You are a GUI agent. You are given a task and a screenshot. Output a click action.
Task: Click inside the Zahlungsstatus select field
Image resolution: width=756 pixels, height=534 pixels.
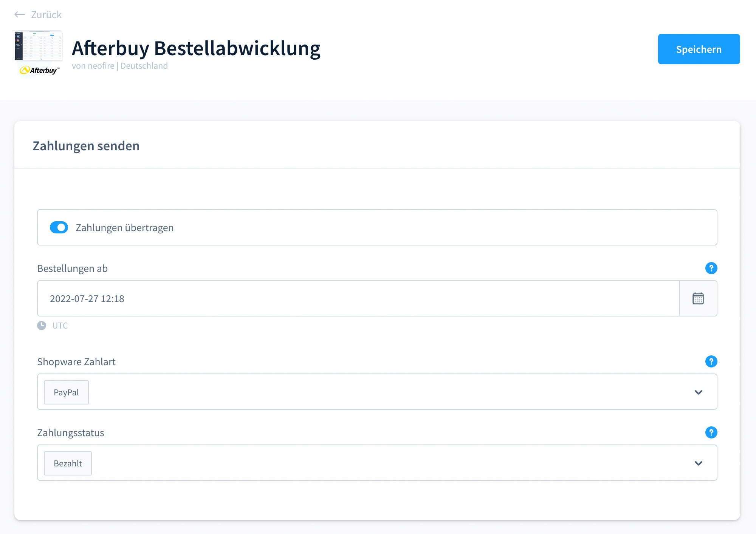377,463
